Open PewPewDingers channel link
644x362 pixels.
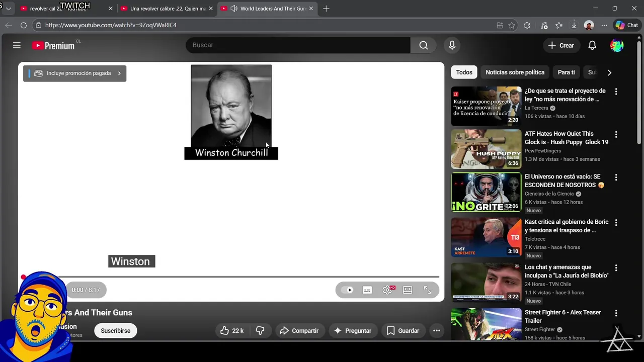(543, 151)
